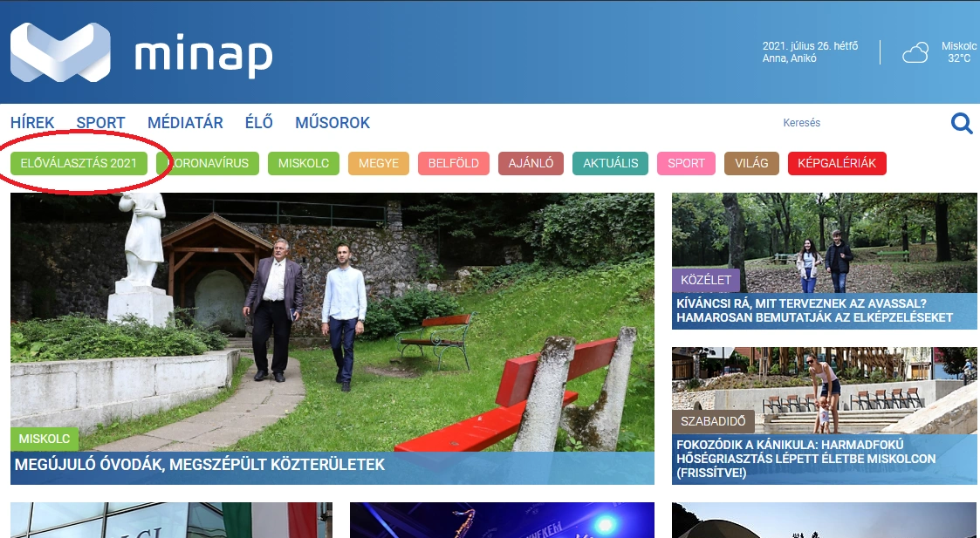Choose the orange MEGYE category tag
This screenshot has height=538, width=980.
[378, 163]
